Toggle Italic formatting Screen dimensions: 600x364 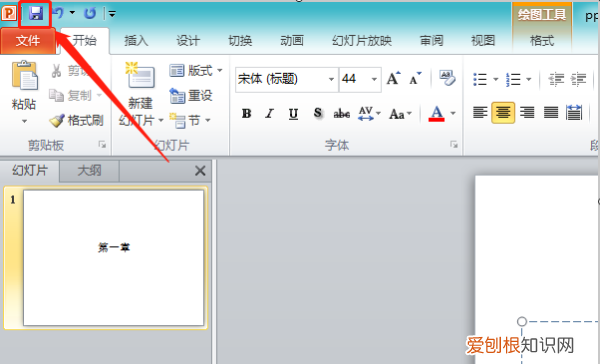270,113
